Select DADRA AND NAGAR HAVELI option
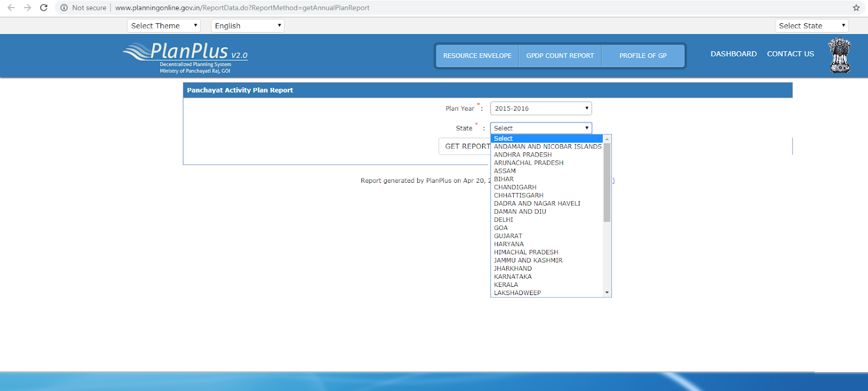868x391 pixels. point(546,203)
